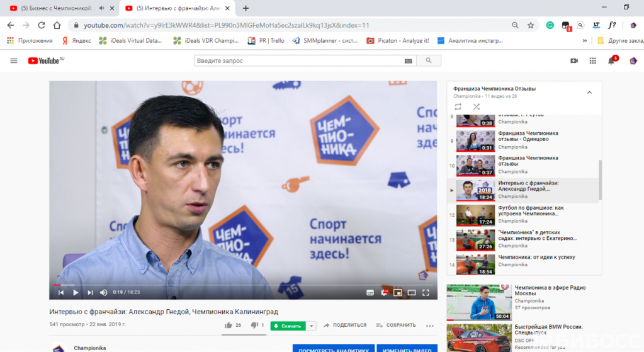The width and height of the screenshot is (644, 352).
Task: Open the notifications bell
Action: point(611,61)
